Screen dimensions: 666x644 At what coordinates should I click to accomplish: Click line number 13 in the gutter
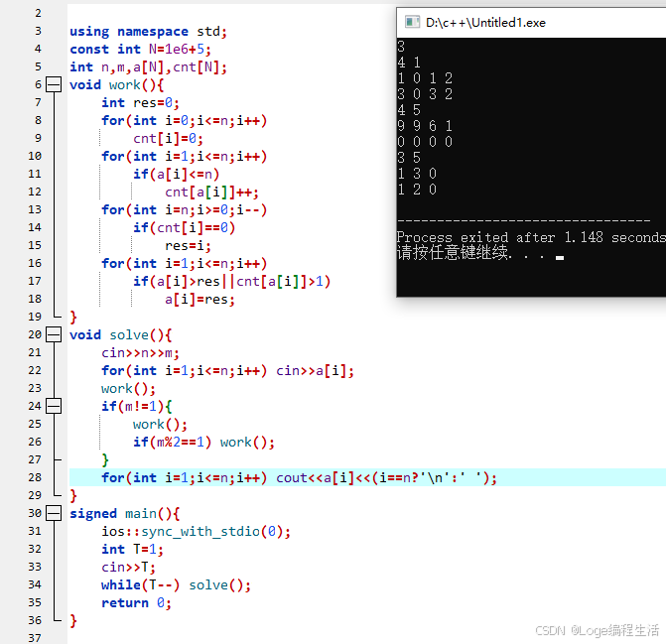click(35, 209)
